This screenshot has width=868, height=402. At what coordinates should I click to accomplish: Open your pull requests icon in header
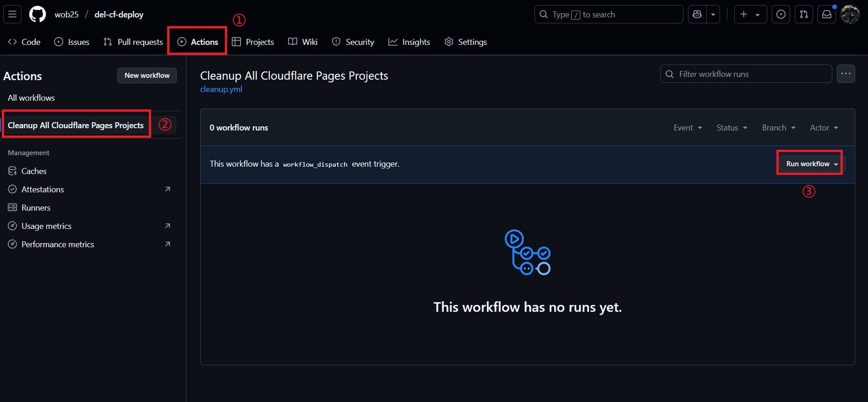coord(804,14)
